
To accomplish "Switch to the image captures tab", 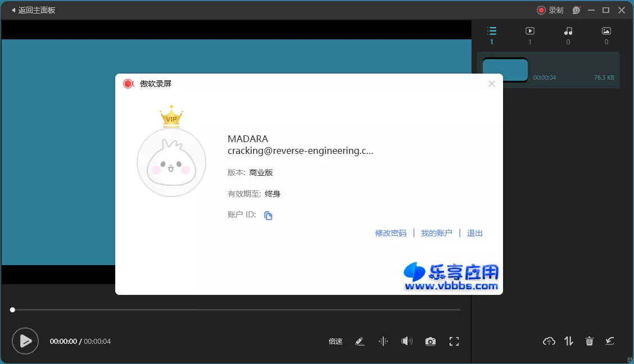I will click(x=606, y=35).
